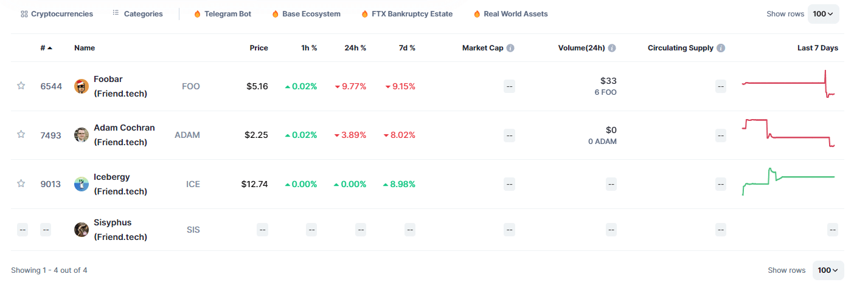Open Real World Assets category
The image size is (868, 291).
tap(510, 14)
